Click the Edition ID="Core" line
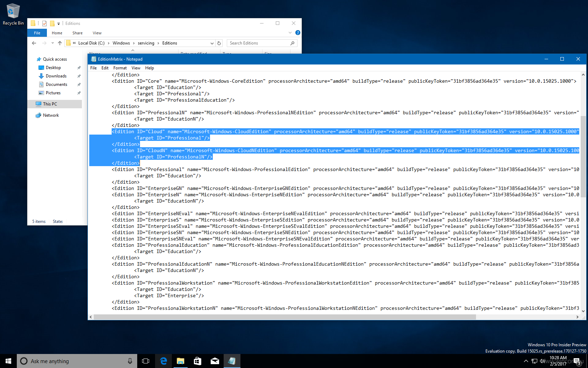 [x=344, y=81]
